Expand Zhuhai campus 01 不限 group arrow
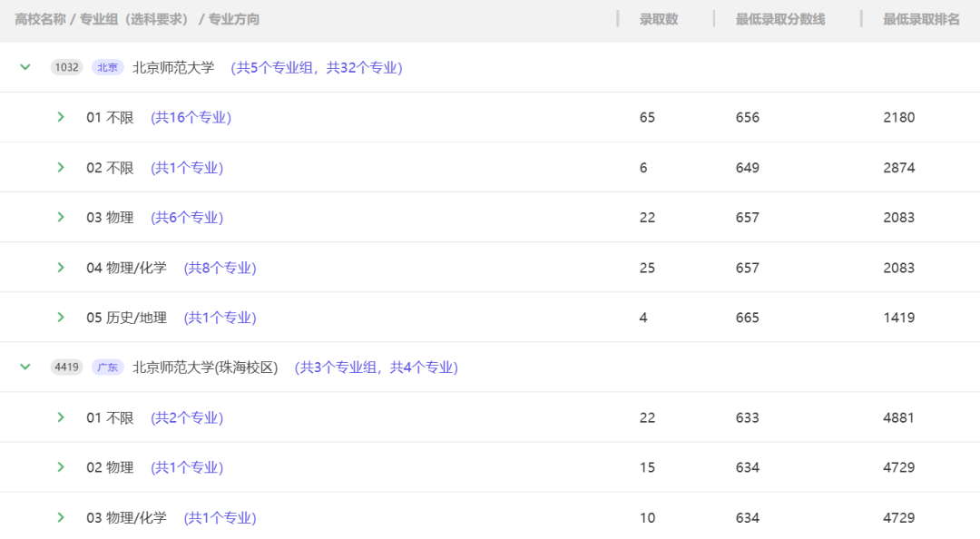980x539 pixels. [61, 417]
